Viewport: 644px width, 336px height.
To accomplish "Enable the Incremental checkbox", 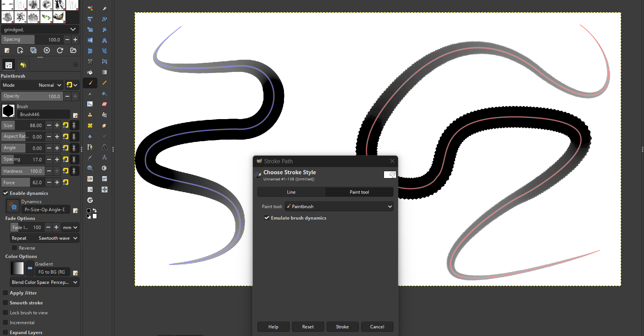I will click(5, 323).
